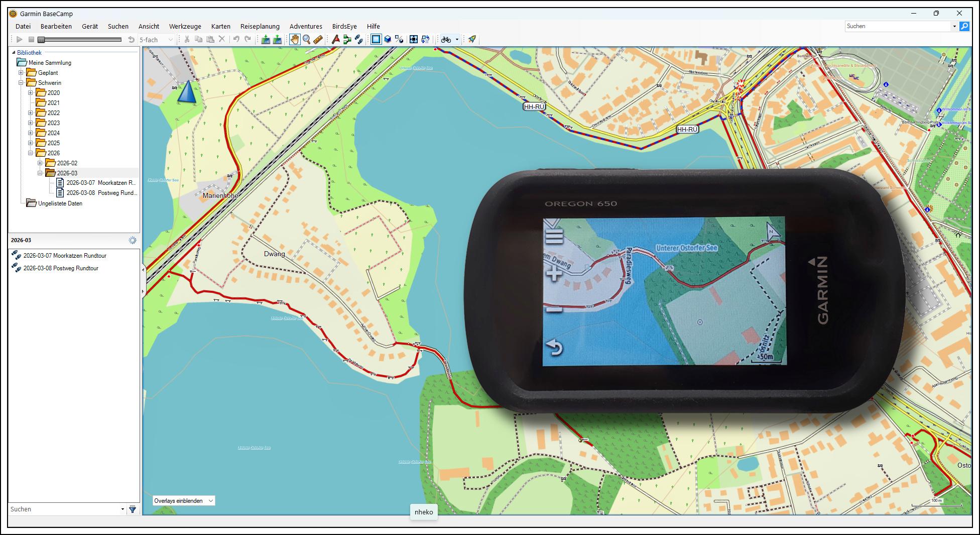Click the search magnifier button top right
This screenshot has height=535, width=980.
(964, 26)
